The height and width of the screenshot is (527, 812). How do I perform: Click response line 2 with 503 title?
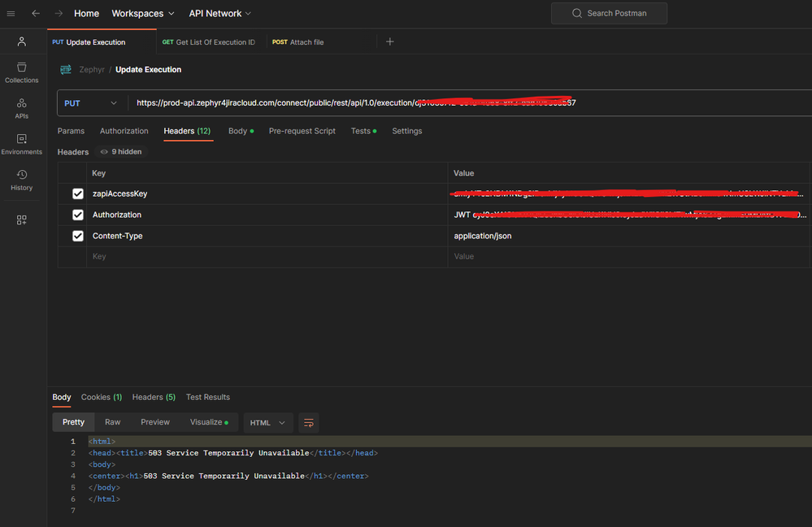(233, 453)
